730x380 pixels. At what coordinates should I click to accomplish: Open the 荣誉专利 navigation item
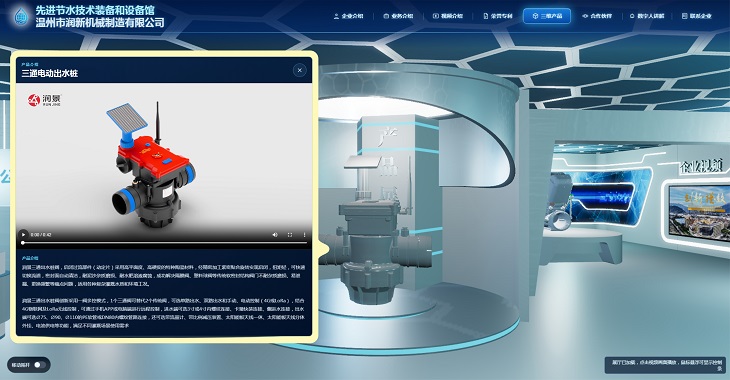498,16
